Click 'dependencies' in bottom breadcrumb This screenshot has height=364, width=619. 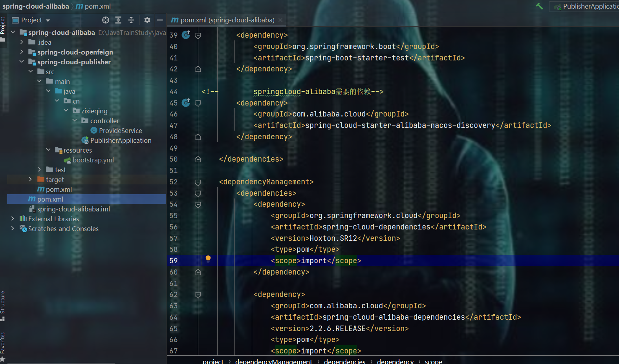[x=344, y=361]
